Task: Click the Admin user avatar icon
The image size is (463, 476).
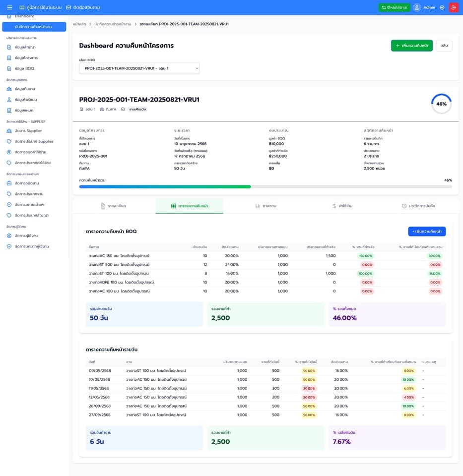Action: click(x=417, y=7)
